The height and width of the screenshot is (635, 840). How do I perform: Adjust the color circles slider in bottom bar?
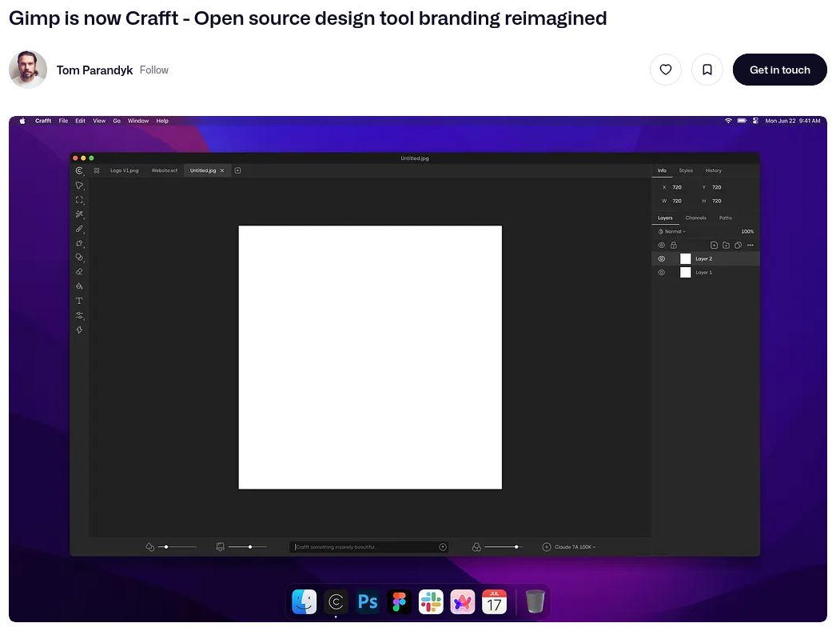pos(503,547)
